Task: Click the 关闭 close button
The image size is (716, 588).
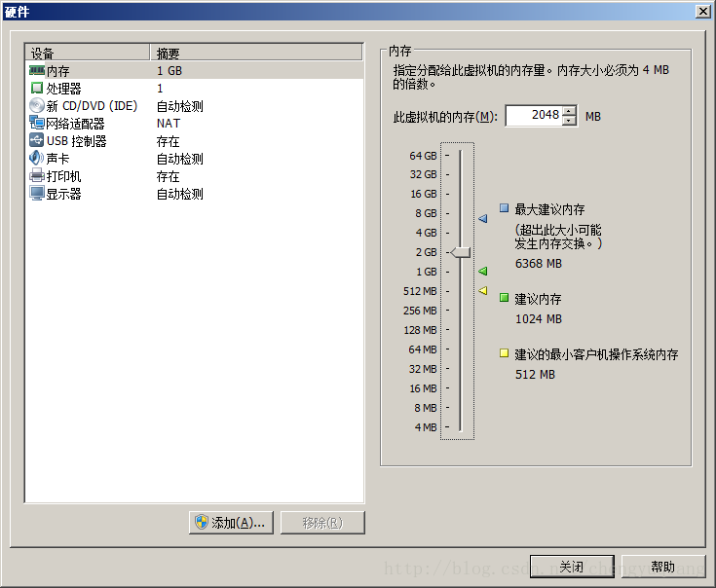Action: [572, 567]
